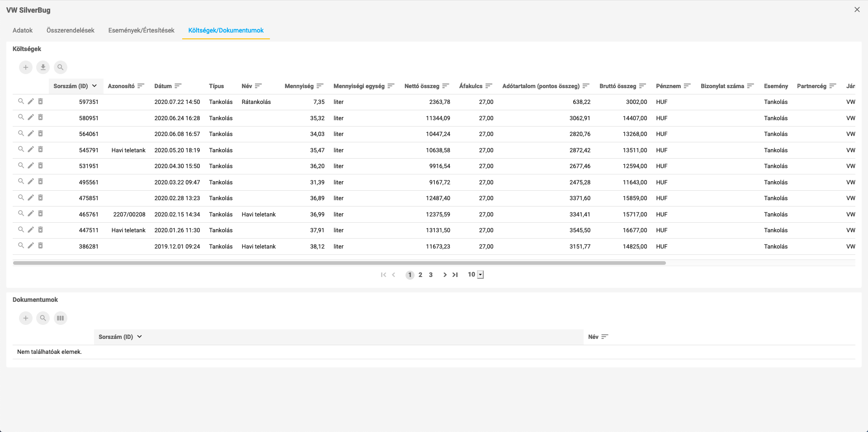
Task: Edit cost row 597351 with the pencil icon
Action: tap(31, 102)
